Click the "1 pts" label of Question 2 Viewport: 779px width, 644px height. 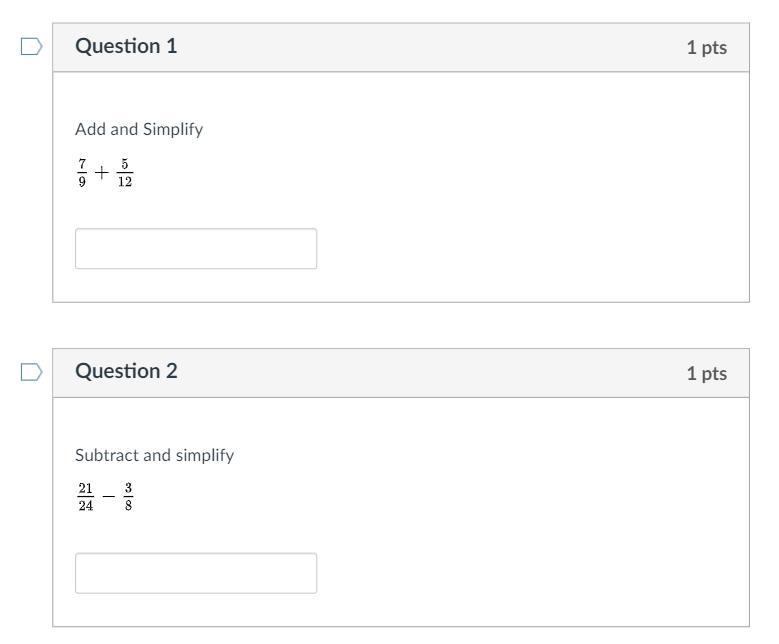(706, 373)
